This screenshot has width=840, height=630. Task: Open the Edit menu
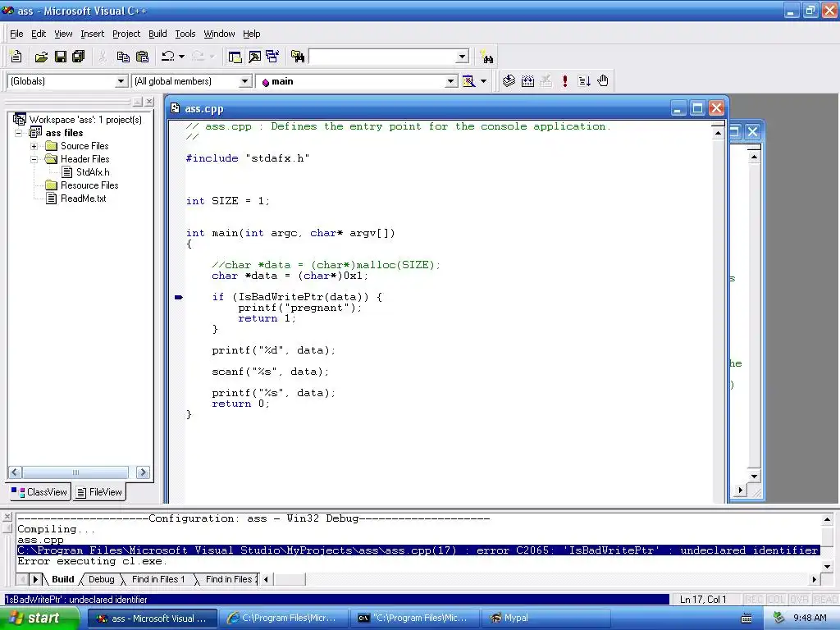39,34
